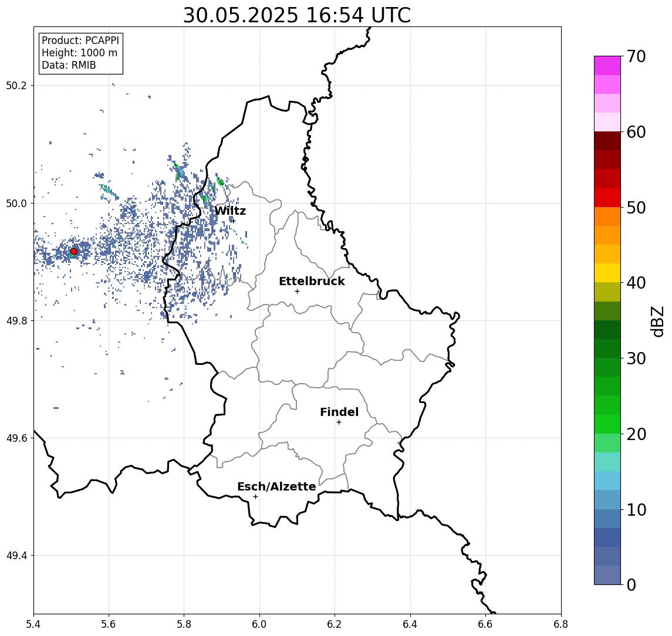This screenshot has height=636, width=672.
Task: Click the dark red 58 dBZ colorbar segment
Action: tap(607, 141)
